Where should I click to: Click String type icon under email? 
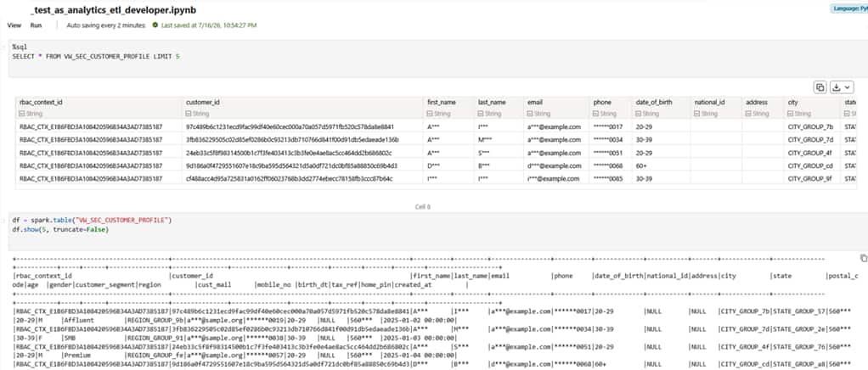coord(530,114)
